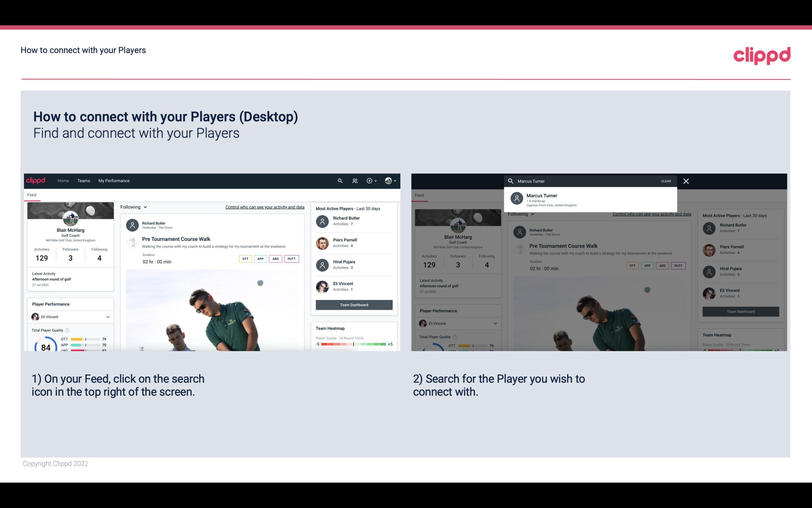Image resolution: width=812 pixels, height=508 pixels.
Task: Select the My Performance tab
Action: 114,180
